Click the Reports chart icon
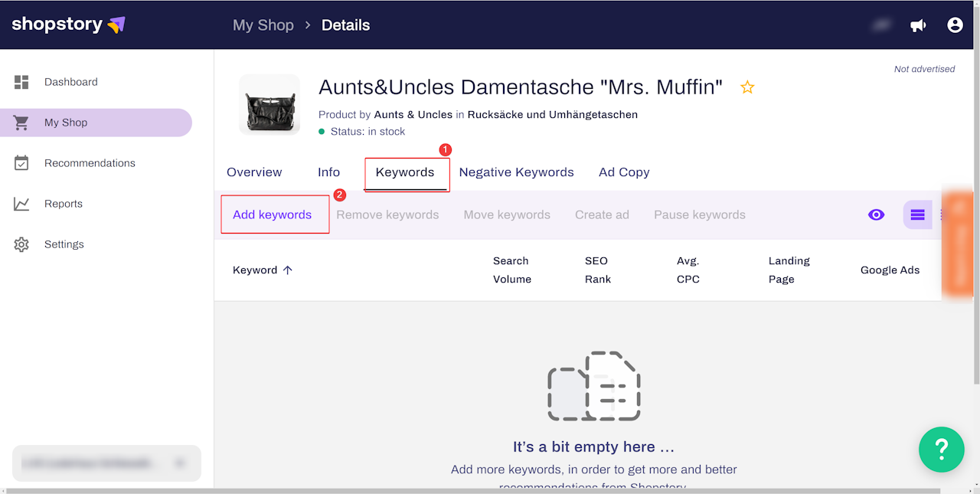The image size is (980, 494). click(x=21, y=204)
